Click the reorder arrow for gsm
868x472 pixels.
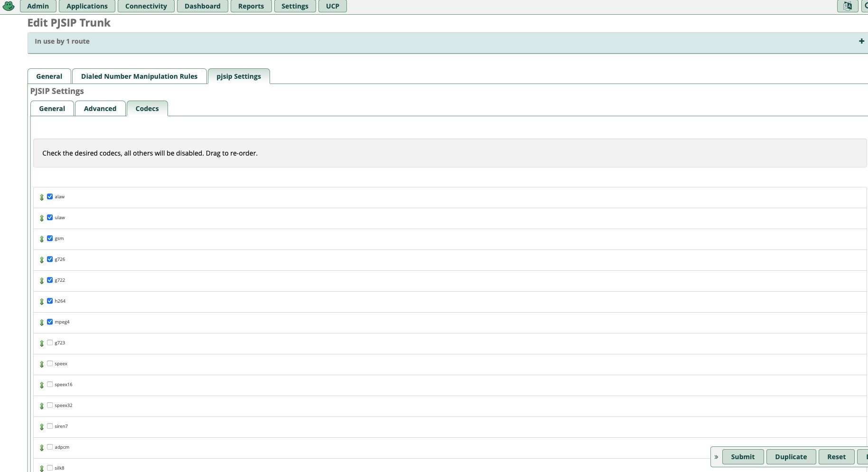click(x=42, y=239)
